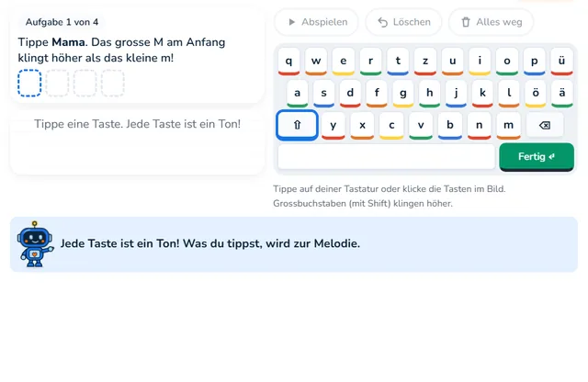Click the Alles weg trash button
The height and width of the screenshot is (382, 588).
[x=491, y=22]
